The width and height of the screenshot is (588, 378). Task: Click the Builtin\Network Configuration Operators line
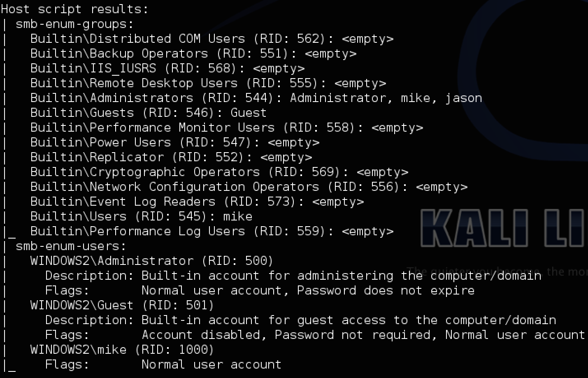pos(249,187)
